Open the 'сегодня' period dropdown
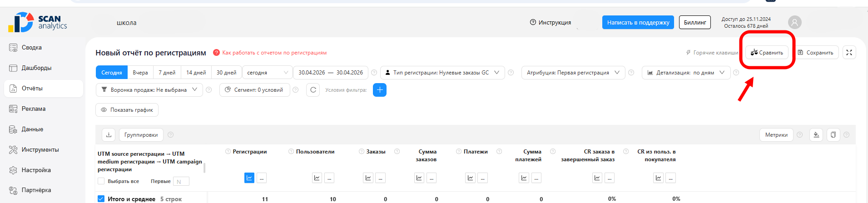The width and height of the screenshot is (868, 203). 268,73
